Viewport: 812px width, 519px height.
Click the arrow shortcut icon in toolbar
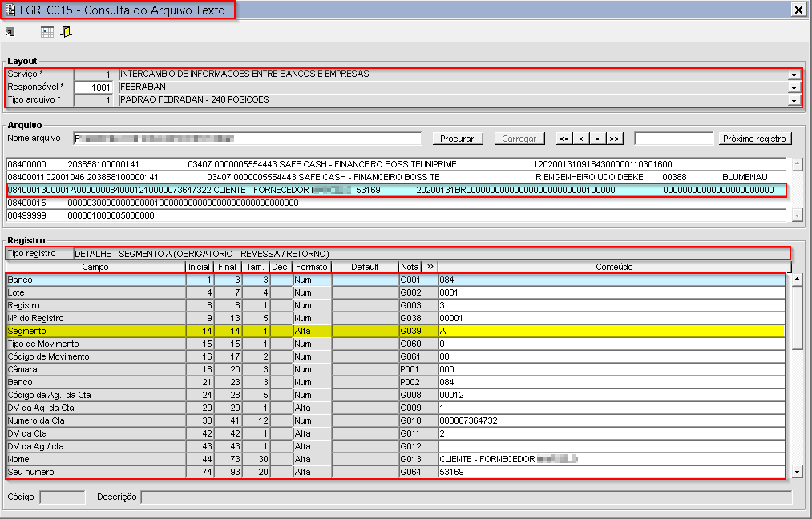tap(10, 32)
